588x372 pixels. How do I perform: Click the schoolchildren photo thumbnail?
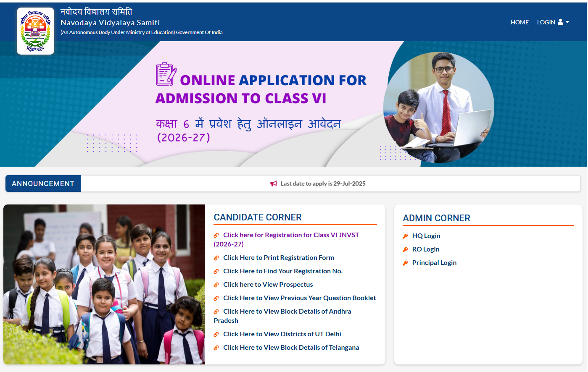[x=104, y=284]
